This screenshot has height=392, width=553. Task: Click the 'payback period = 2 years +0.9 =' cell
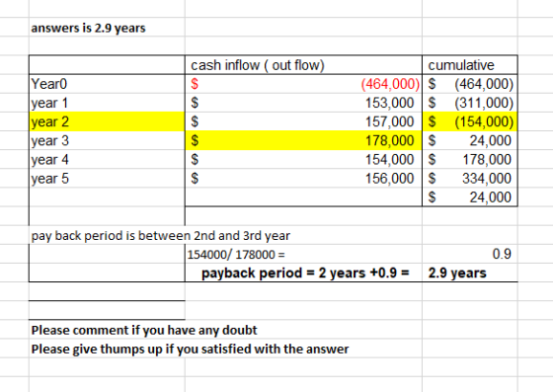(303, 273)
